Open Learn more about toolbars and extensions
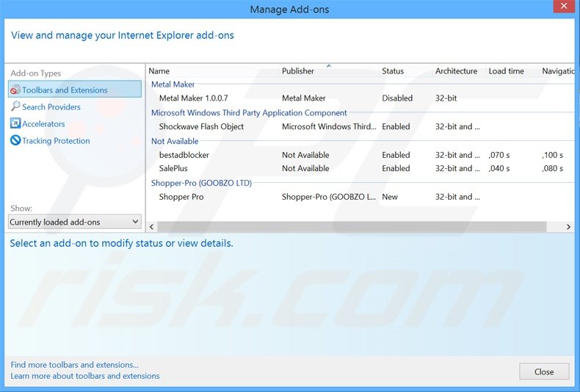This screenshot has height=392, width=580. 85,376
